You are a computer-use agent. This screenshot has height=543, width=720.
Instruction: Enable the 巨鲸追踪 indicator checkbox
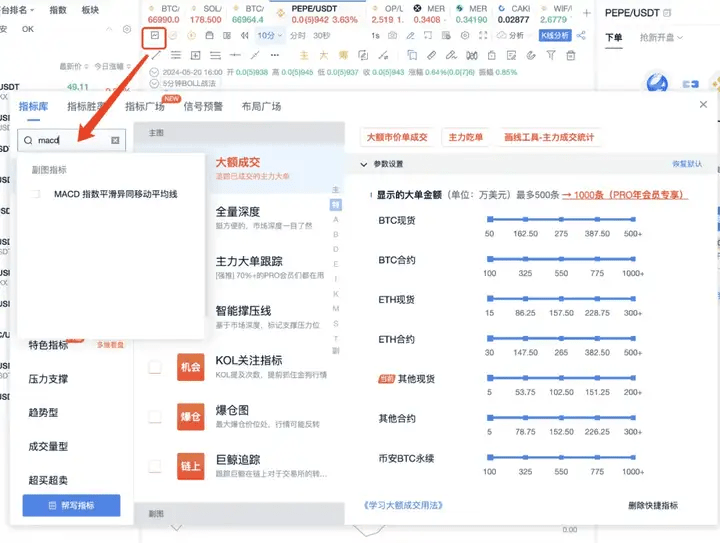(x=155, y=467)
